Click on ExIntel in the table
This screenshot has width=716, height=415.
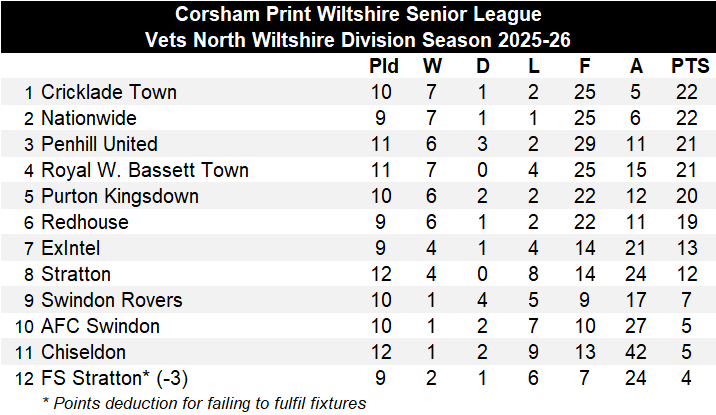(x=72, y=249)
